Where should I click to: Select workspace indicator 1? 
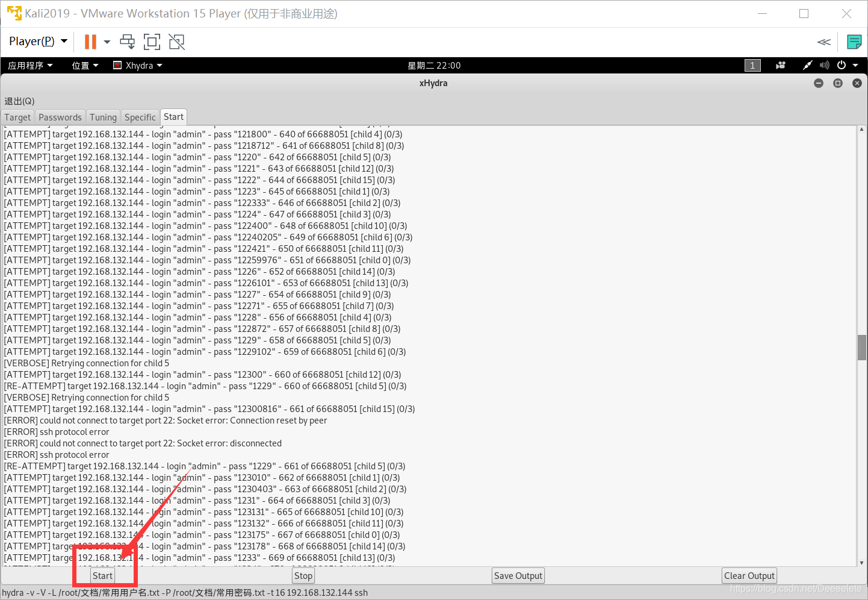(752, 65)
